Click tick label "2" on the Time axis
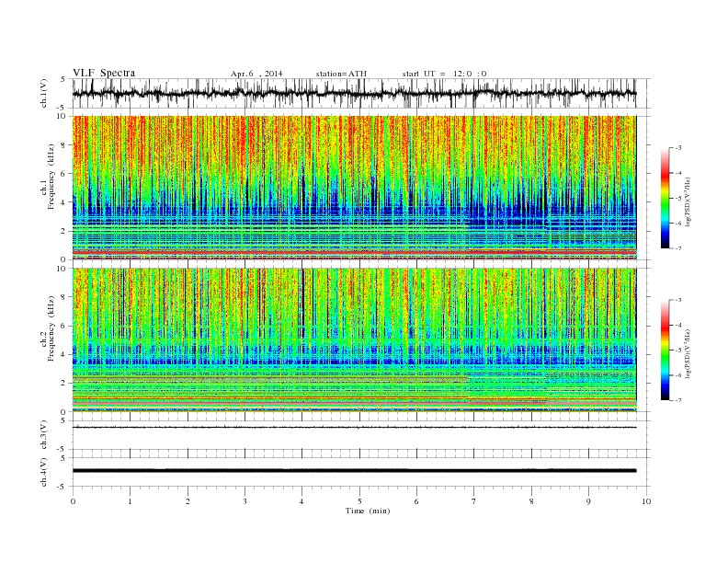 188,501
